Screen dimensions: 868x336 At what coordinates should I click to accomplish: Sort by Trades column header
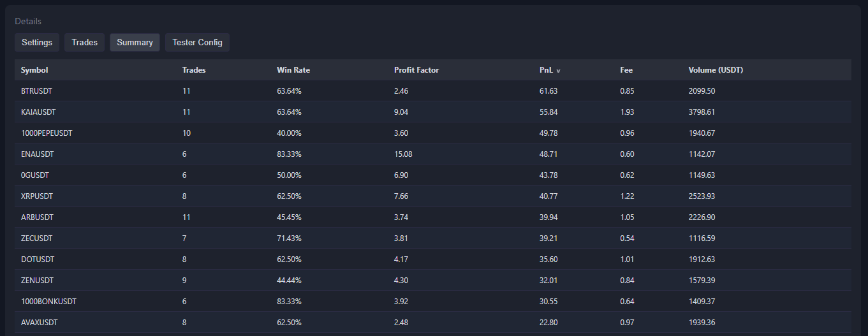click(x=194, y=70)
